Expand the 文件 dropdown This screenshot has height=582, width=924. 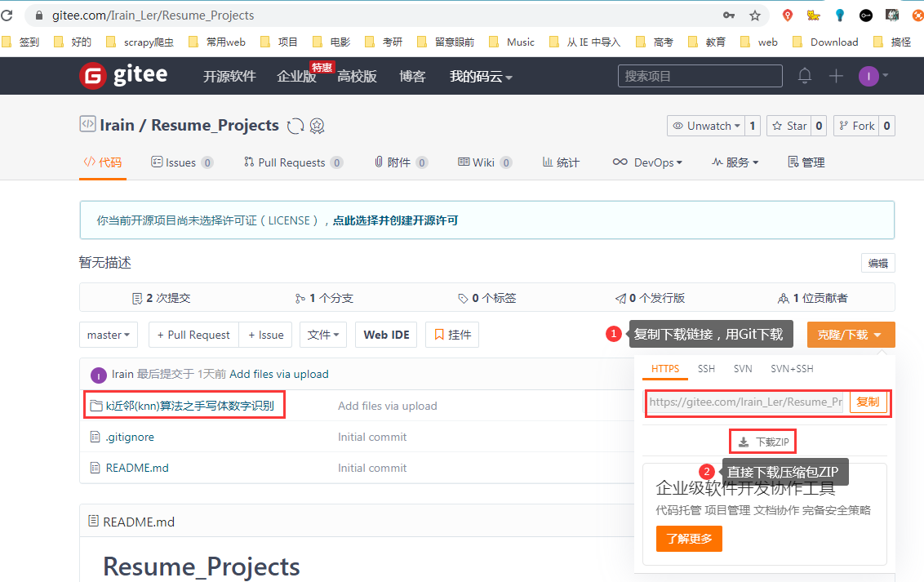323,335
